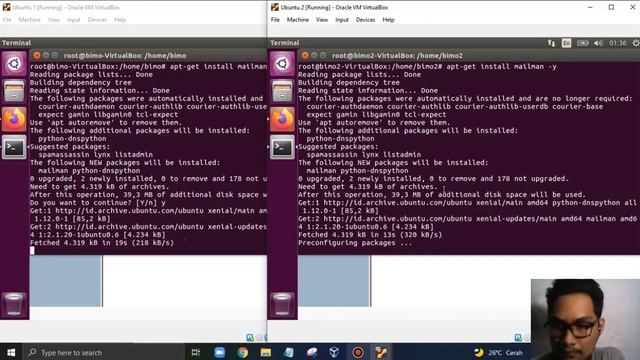Open View menu of Ubuntu 2 VirtualBox window

pyautogui.click(x=322, y=20)
